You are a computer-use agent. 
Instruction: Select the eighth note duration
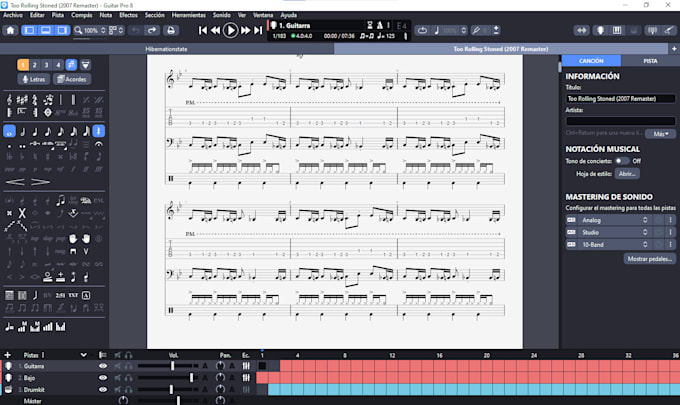coord(48,131)
